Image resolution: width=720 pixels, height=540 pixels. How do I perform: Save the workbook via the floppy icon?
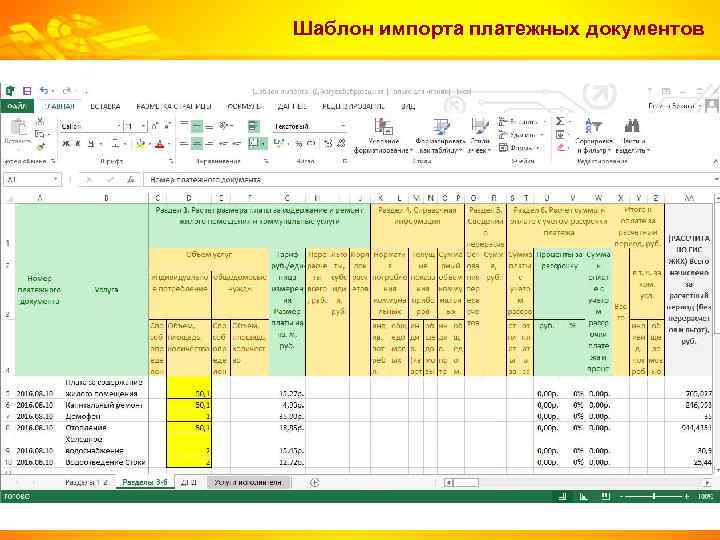coord(27,91)
